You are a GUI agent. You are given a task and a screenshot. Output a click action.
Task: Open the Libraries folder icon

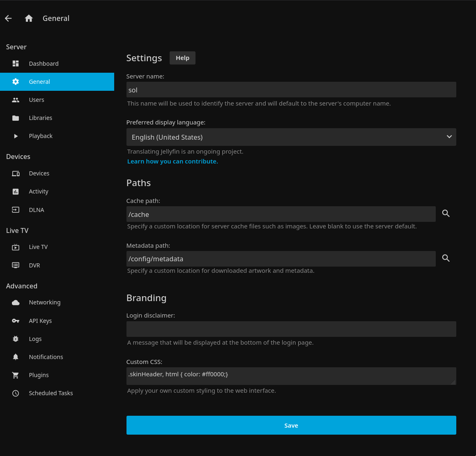tap(15, 118)
